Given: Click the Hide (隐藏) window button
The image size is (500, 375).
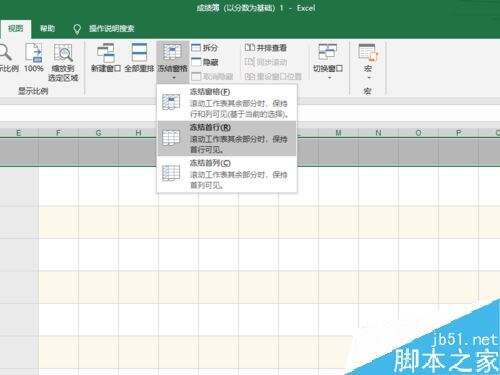Looking at the screenshot, I should click(x=205, y=62).
